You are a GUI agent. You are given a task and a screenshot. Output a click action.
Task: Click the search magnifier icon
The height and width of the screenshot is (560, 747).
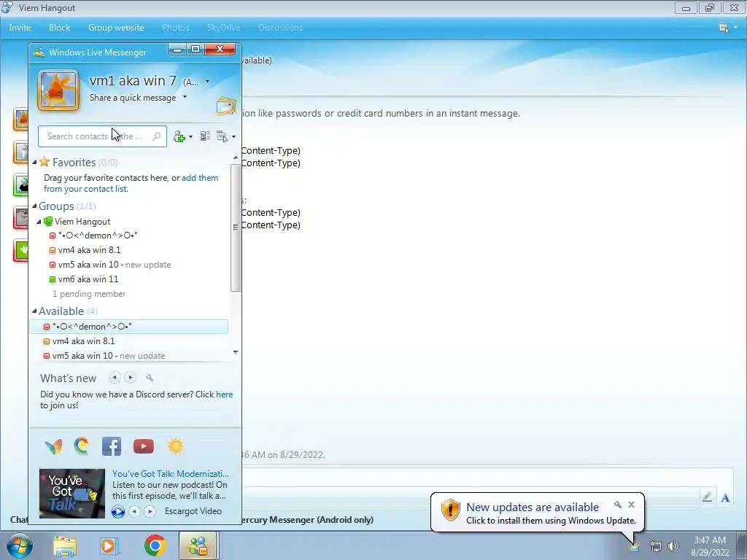(156, 136)
